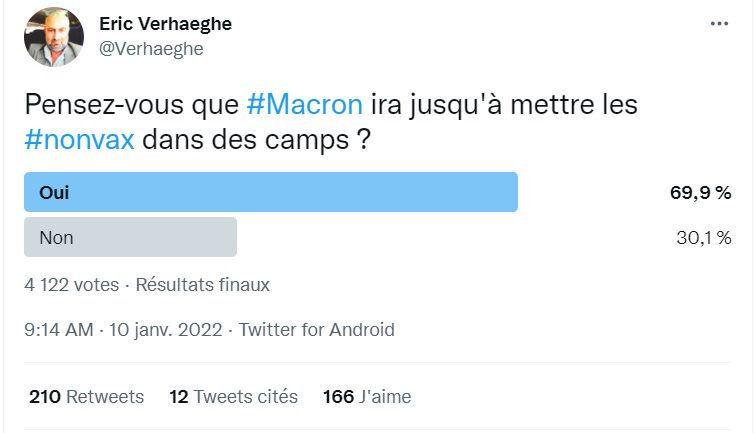Show the 210 Retweets list
The width and height of the screenshot is (756, 433).
pos(86,396)
